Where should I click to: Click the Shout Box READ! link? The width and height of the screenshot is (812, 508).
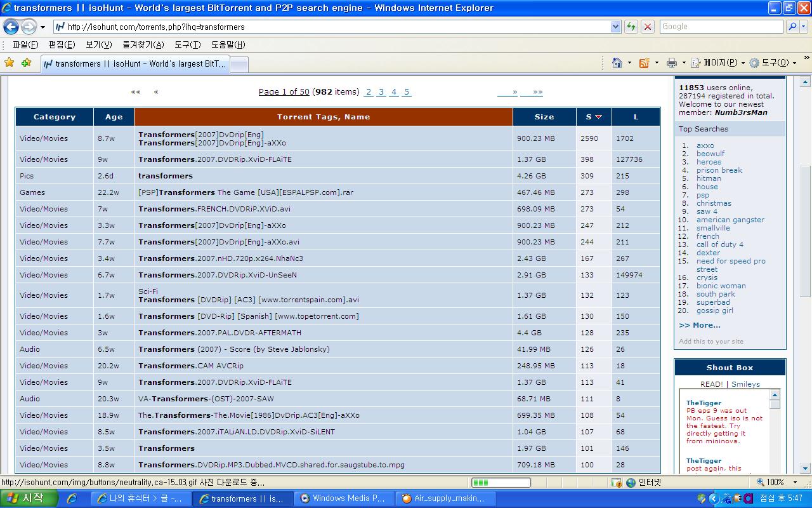[711, 384]
